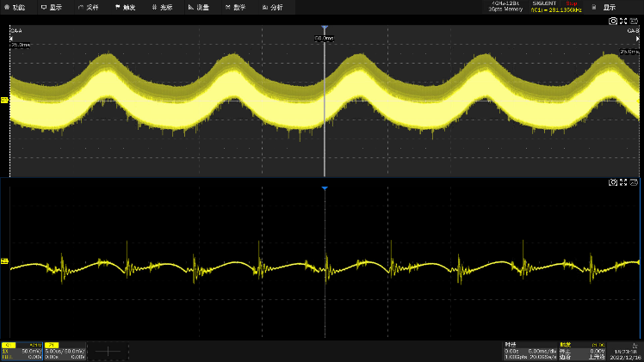Click the camera screenshot icon in the upper waveform window

tap(613, 21)
